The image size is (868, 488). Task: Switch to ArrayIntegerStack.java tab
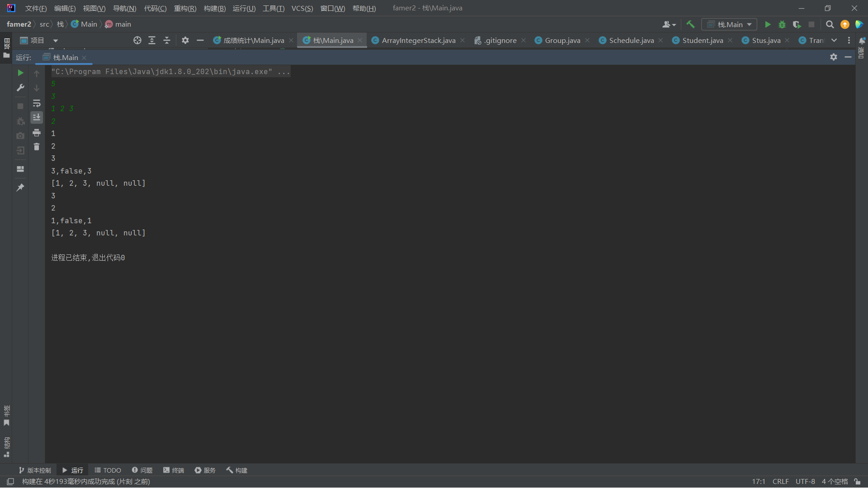418,40
